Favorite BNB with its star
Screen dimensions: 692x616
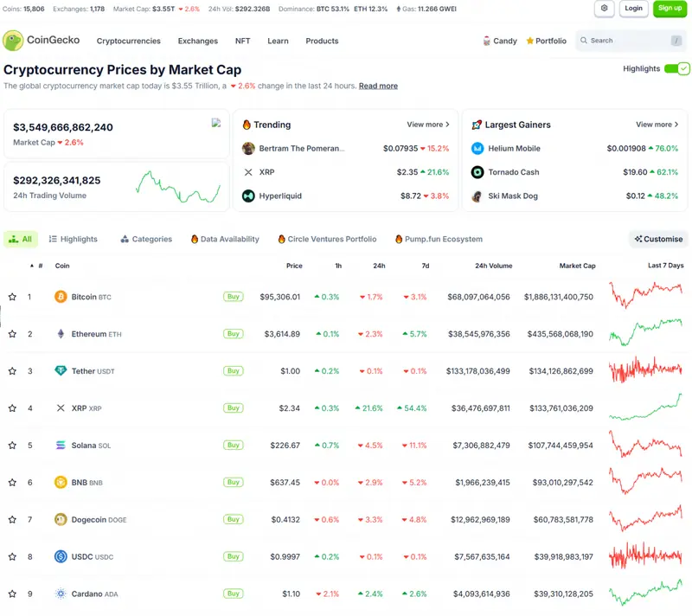click(12, 482)
